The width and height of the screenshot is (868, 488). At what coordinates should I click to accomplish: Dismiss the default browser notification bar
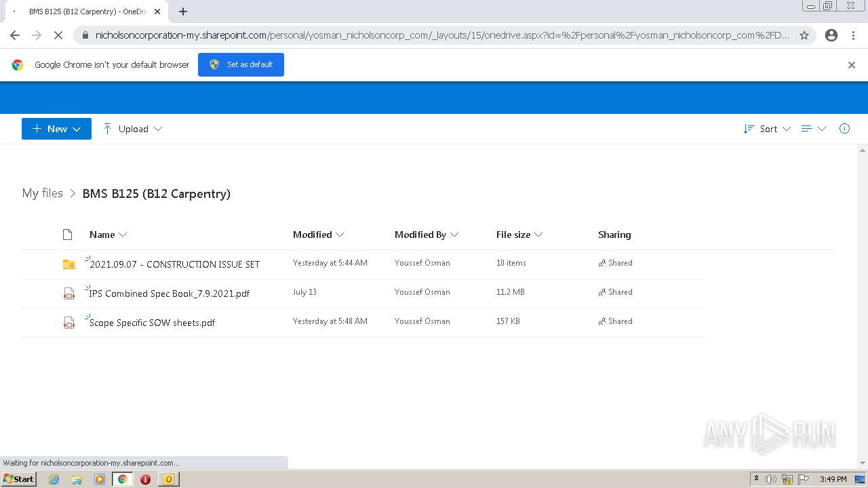point(851,65)
